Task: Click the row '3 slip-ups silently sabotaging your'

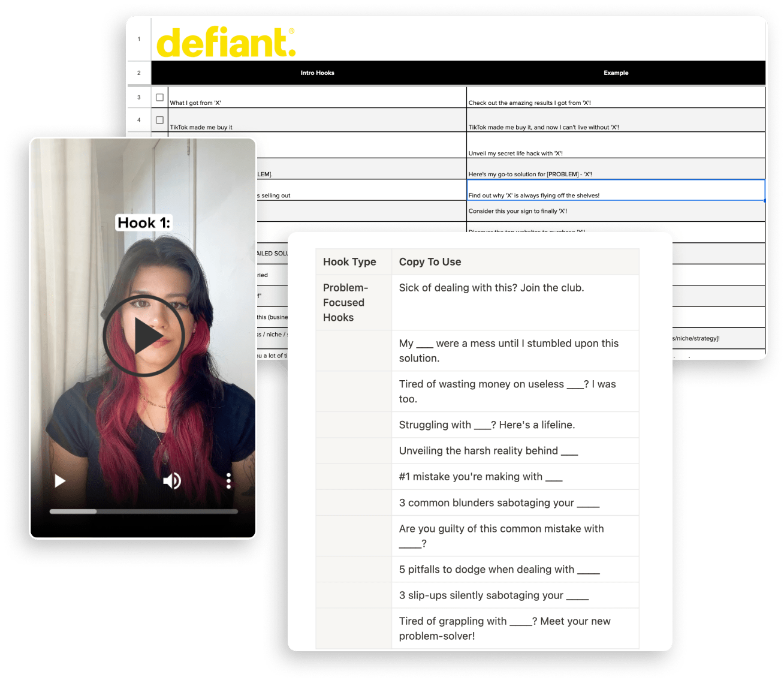Action: [x=515, y=595]
